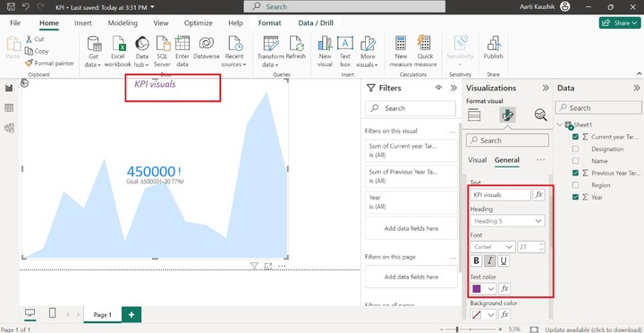The image size is (644, 333).
Task: Click the Redo arrow in the title bar
Action: [x=40, y=7]
